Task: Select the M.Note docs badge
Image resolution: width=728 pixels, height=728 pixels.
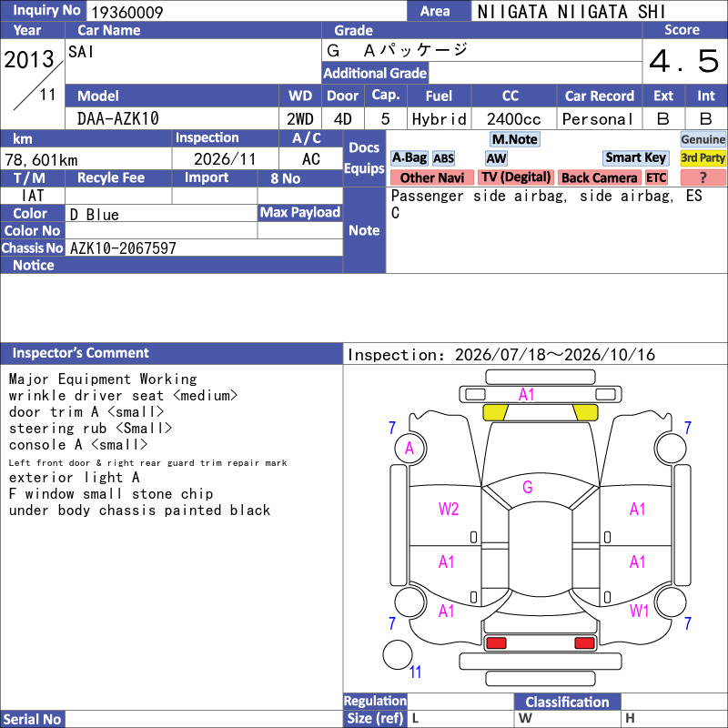Action: pyautogui.click(x=514, y=139)
